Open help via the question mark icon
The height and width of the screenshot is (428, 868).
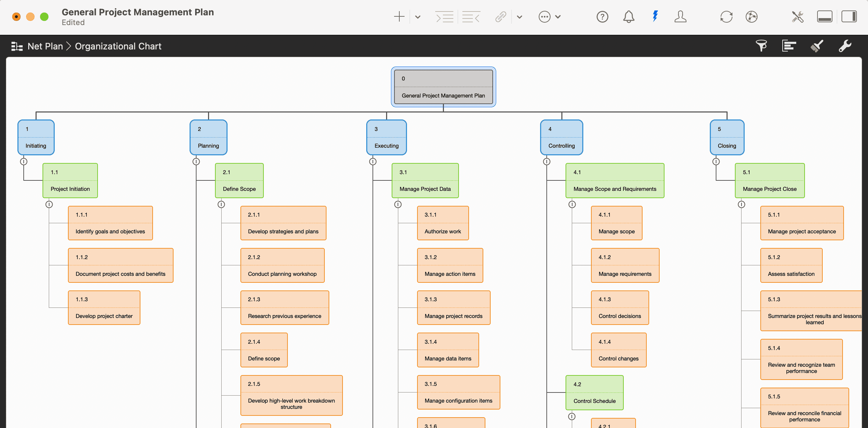pyautogui.click(x=602, y=16)
